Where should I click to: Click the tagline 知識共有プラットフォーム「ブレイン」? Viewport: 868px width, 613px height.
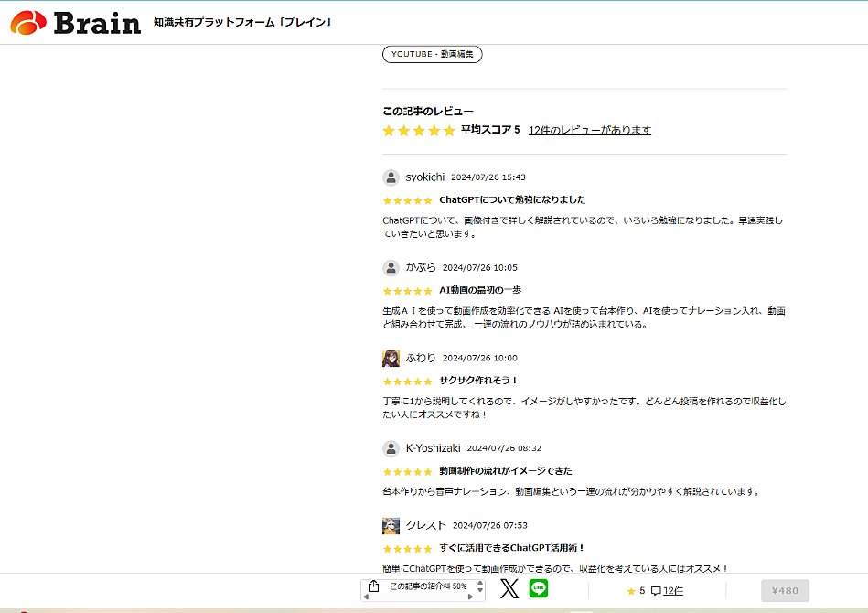coord(241,22)
